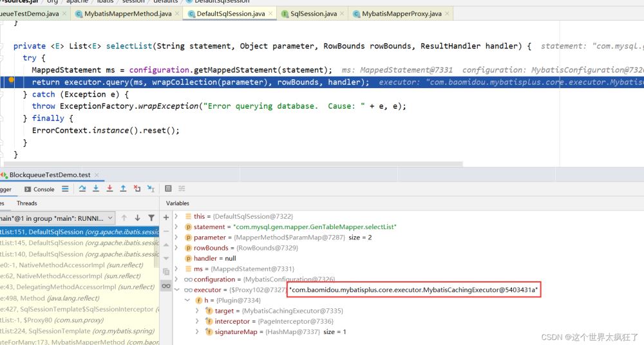This screenshot has width=644, height=345.
Task: Click the Step Into icon
Action: pyautogui.click(x=96, y=189)
